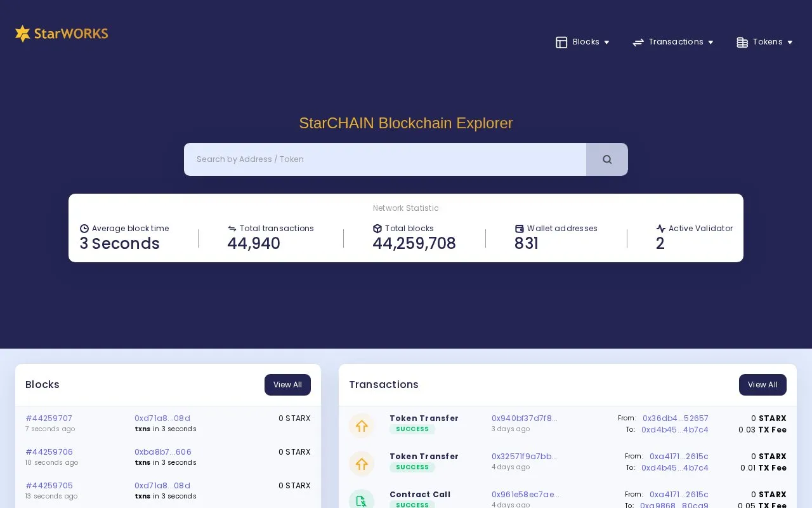This screenshot has width=812, height=508.
Task: Open validator 0xba8b7...606 link
Action: click(x=163, y=452)
